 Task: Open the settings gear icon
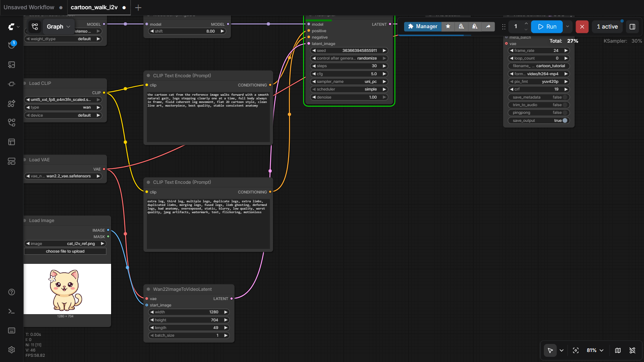point(12,350)
